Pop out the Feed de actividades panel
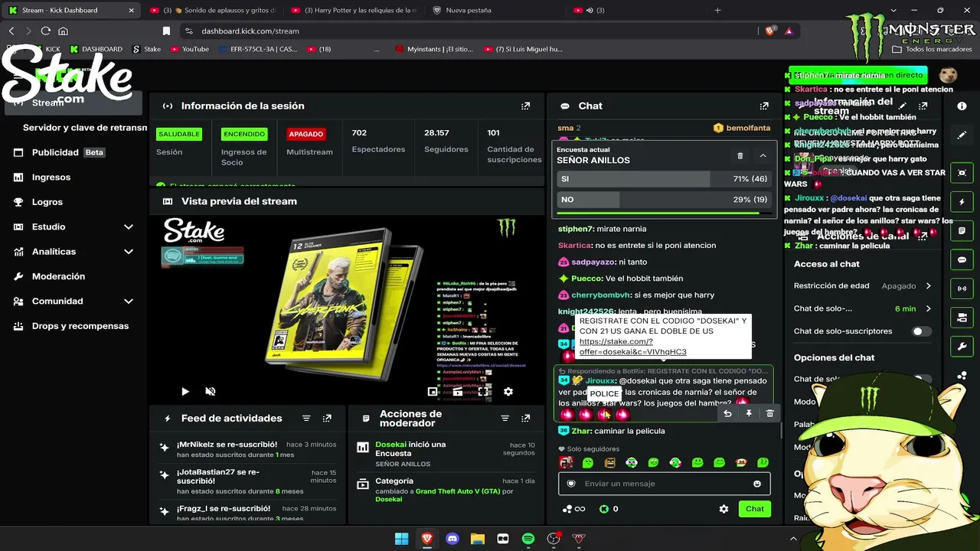This screenshot has width=980, height=551. pos(327,419)
